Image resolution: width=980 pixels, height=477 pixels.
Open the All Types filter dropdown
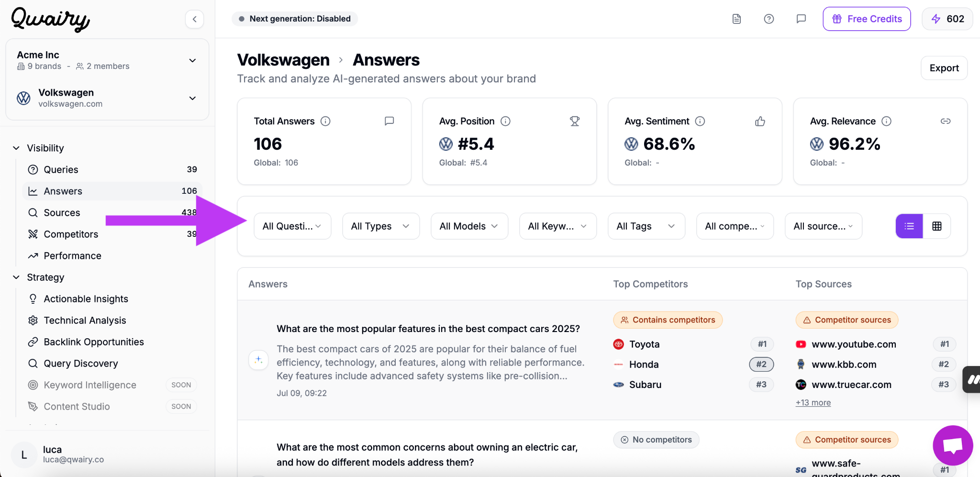coord(381,226)
